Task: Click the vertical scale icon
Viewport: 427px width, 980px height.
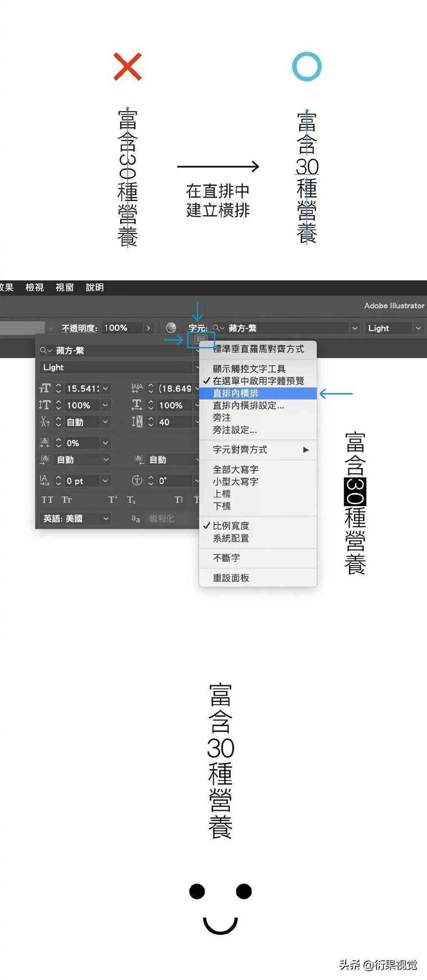Action: tap(44, 405)
